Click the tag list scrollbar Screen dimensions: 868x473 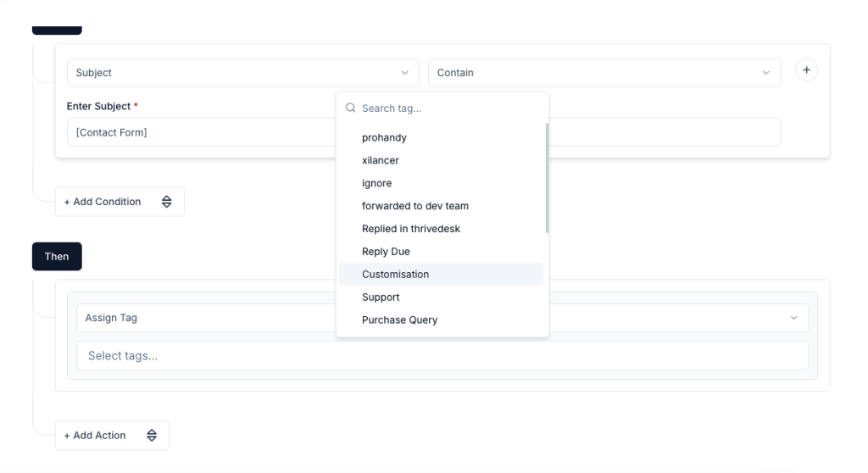tap(547, 178)
